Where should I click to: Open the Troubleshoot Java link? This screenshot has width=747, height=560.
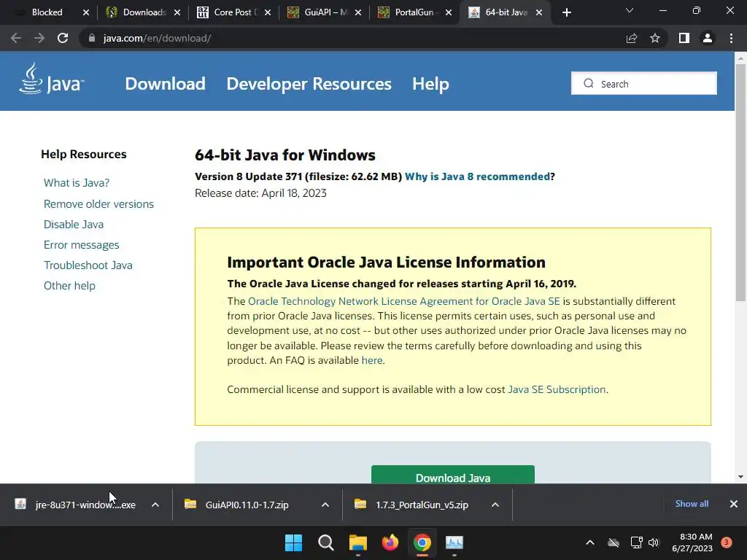point(88,265)
